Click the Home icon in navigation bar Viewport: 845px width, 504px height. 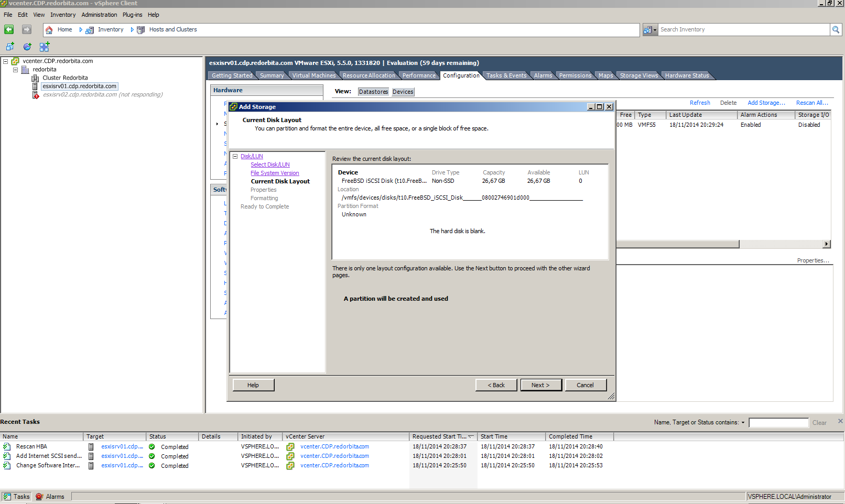(x=49, y=30)
